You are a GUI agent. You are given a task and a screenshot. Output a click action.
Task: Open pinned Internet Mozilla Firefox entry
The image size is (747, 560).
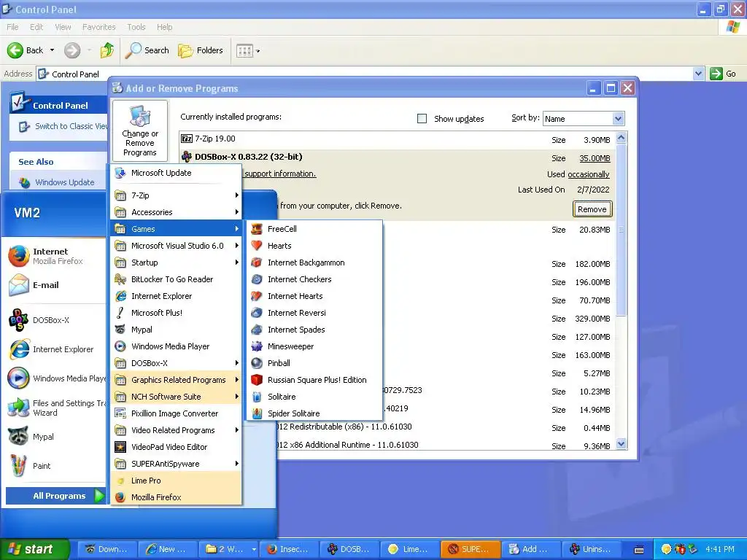[55, 256]
